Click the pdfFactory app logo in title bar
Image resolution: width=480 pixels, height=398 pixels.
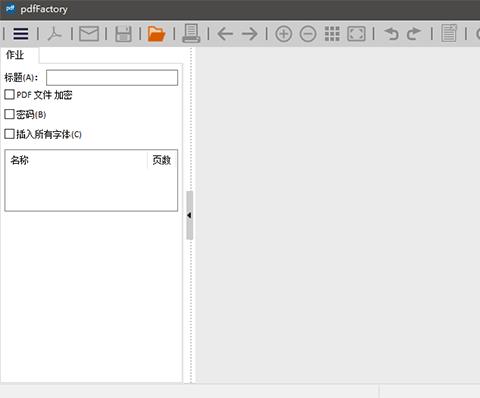tap(10, 9)
